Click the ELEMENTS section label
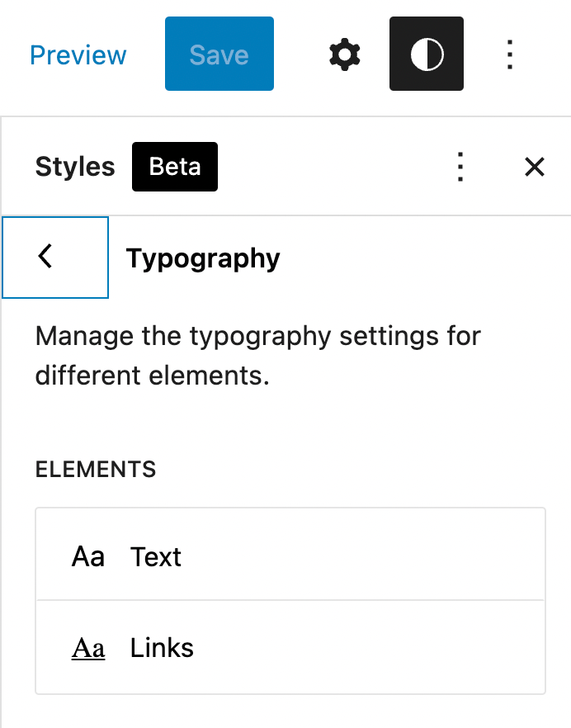The width and height of the screenshot is (571, 728). (96, 470)
